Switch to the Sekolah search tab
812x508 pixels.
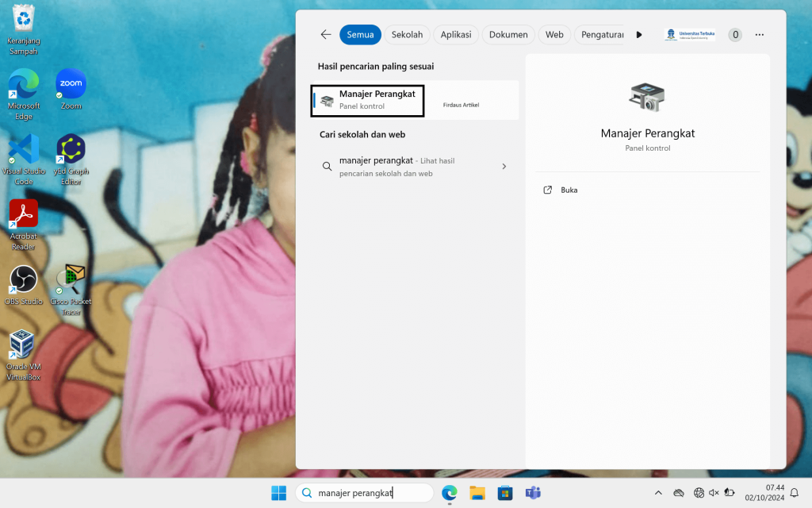point(407,34)
